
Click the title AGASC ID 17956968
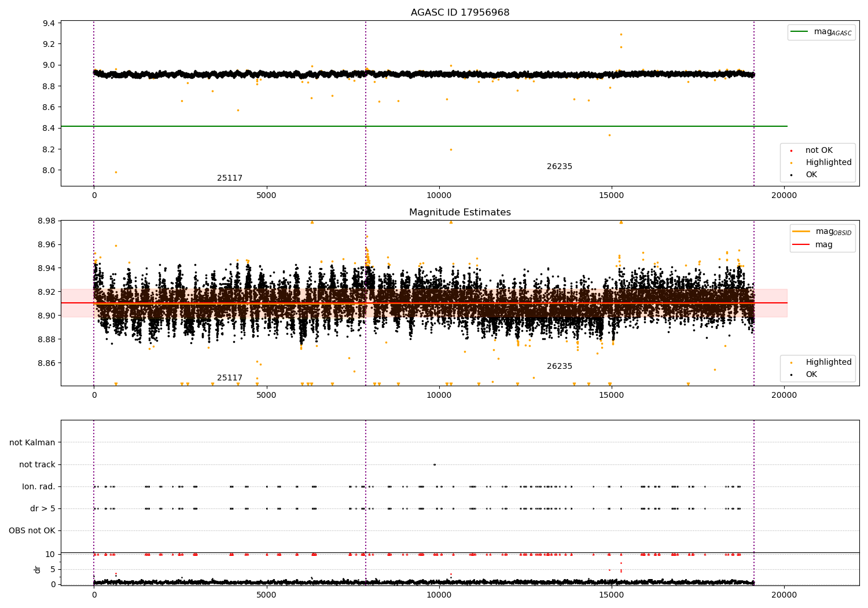pos(460,13)
